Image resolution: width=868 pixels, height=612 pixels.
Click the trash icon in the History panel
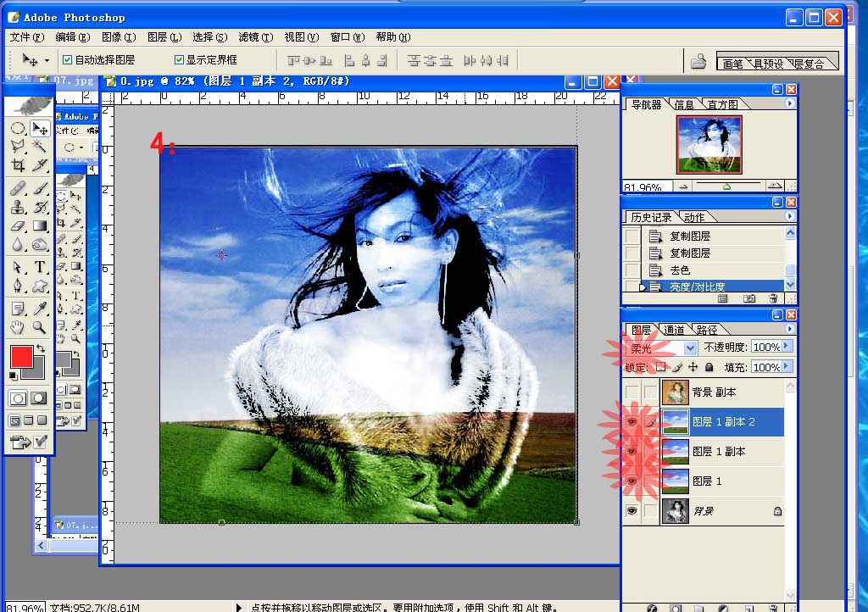(x=772, y=298)
